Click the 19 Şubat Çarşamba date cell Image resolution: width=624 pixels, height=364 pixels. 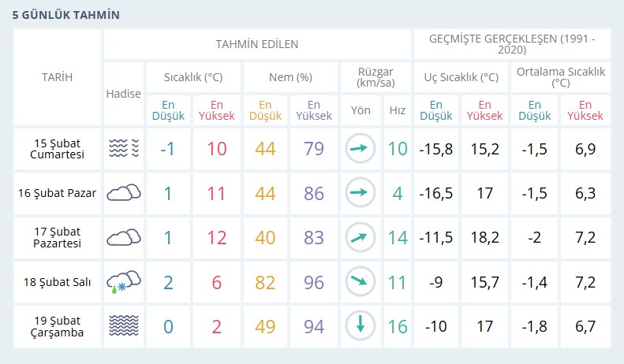click(x=58, y=325)
